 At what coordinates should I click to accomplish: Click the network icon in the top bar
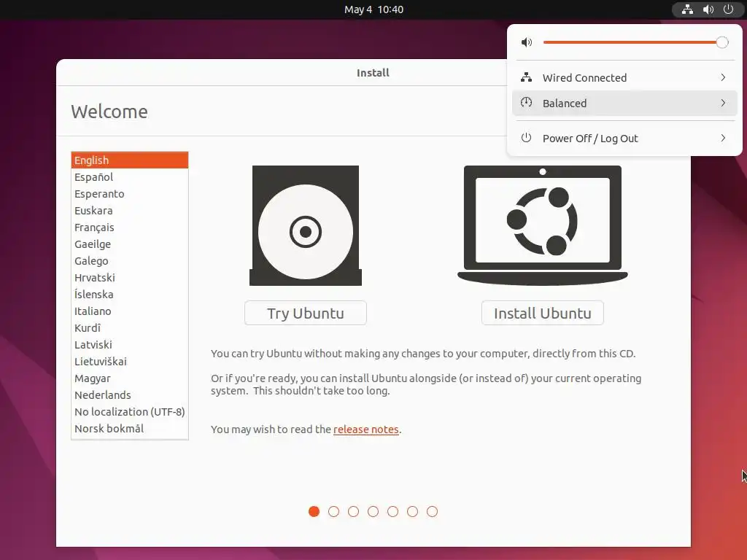point(687,9)
